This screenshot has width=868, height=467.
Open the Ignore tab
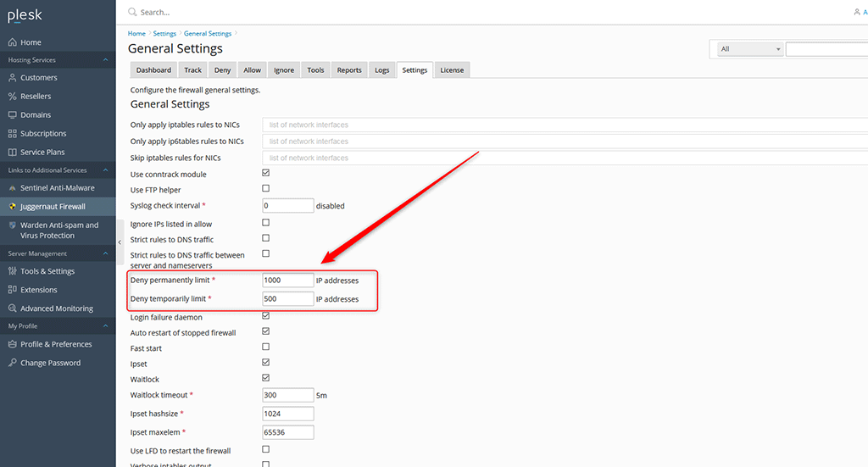[284, 70]
